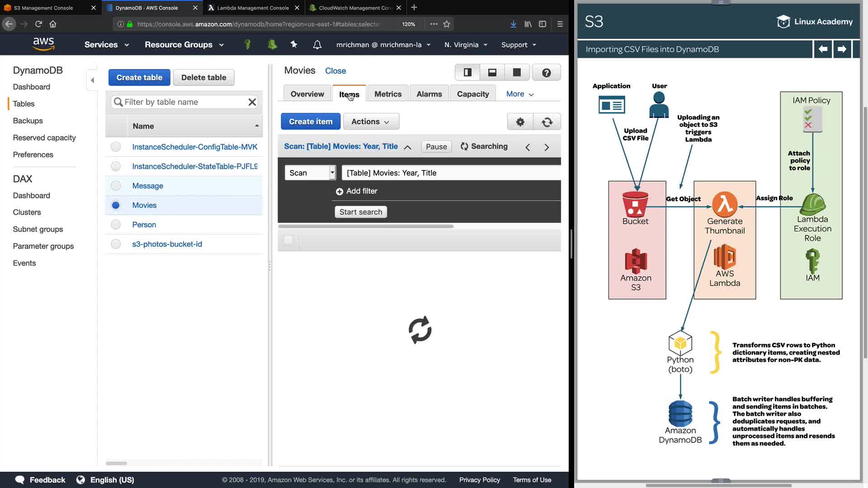
Task: Clear the table name filter
Action: pyautogui.click(x=252, y=102)
